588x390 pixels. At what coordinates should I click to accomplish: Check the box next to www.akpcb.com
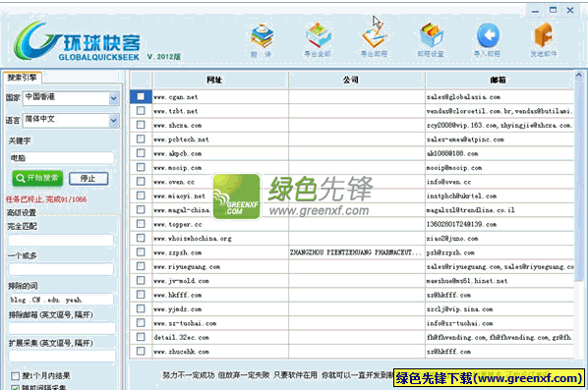141,153
